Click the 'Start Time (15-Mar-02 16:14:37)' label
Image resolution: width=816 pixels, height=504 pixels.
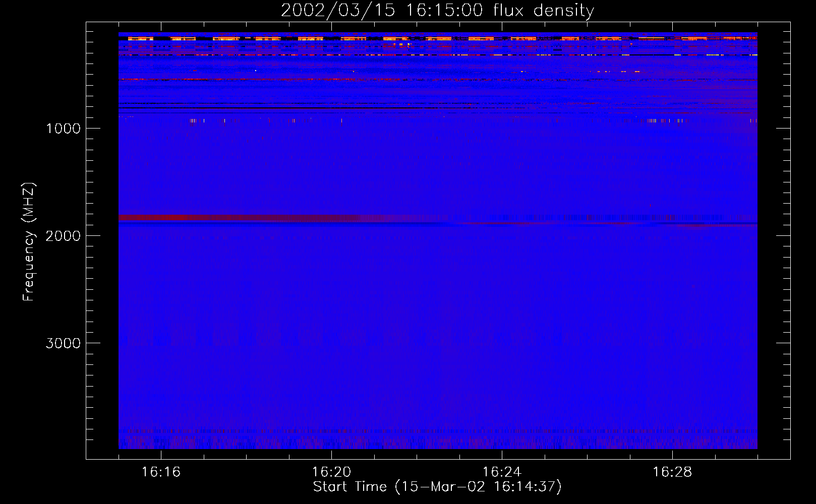(x=437, y=487)
